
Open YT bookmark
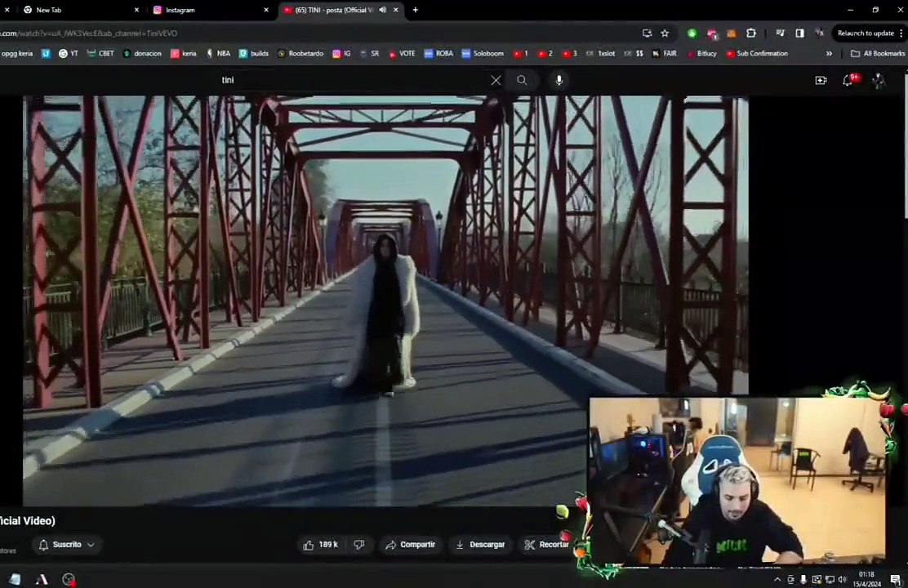coord(69,53)
